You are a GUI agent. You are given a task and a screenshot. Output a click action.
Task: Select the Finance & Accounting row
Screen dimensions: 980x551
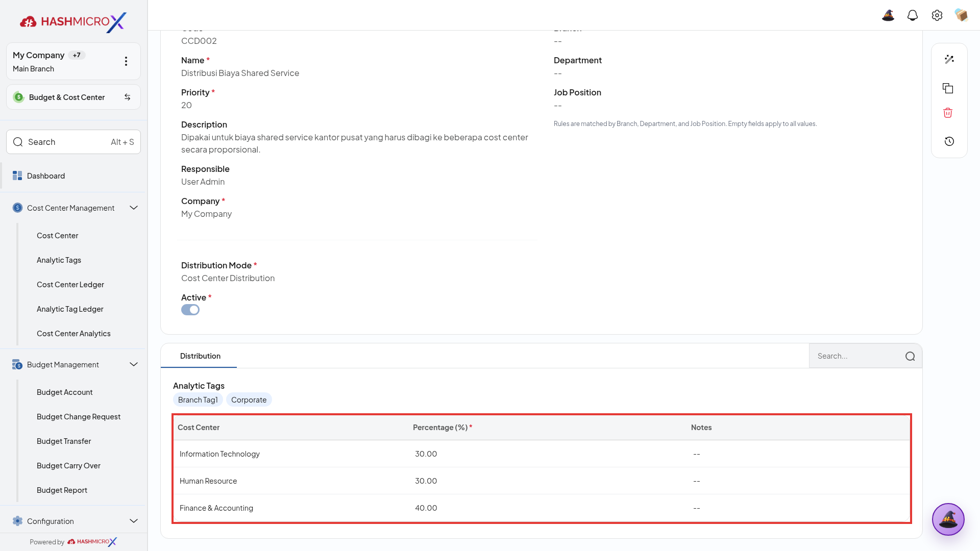pos(542,508)
